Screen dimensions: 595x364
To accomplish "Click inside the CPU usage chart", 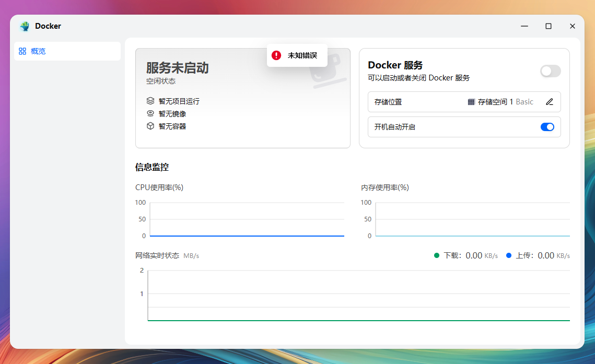I will pos(247,219).
